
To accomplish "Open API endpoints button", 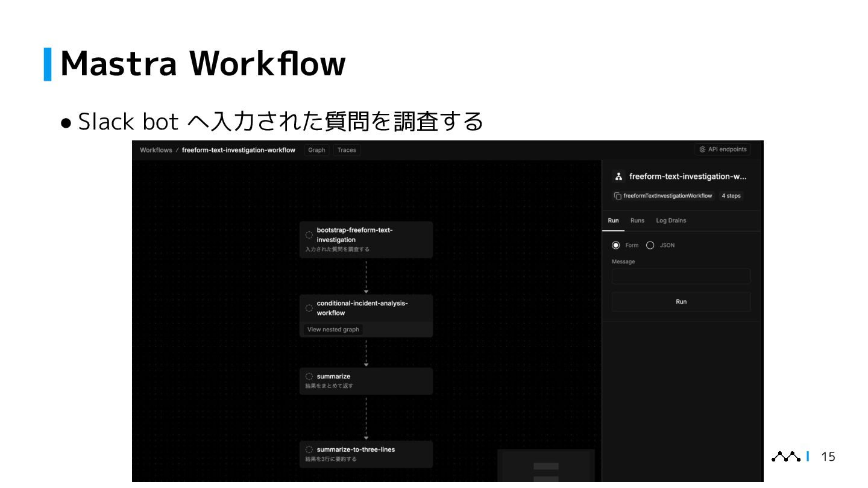I will 723,149.
